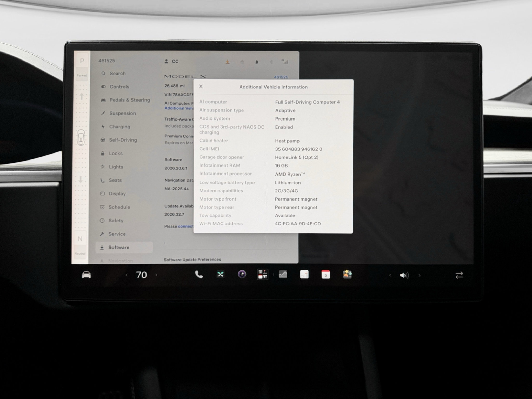The width and height of the screenshot is (532, 399).
Task: Open the camera app icon
Action: [x=242, y=274]
